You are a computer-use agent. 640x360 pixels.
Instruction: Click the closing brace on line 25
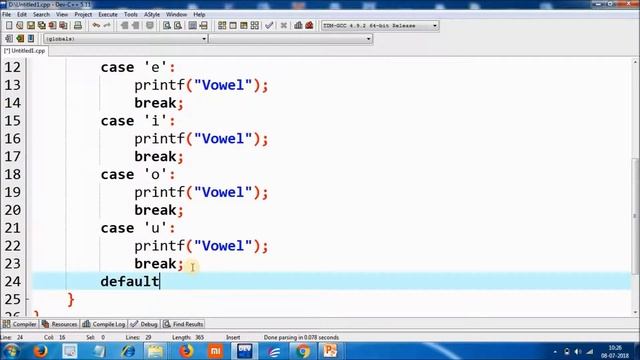tap(71, 300)
